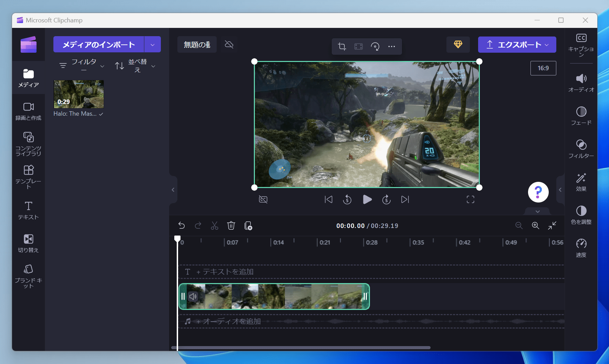Click the fit-to-frame icon in floating toolbar

359,46
